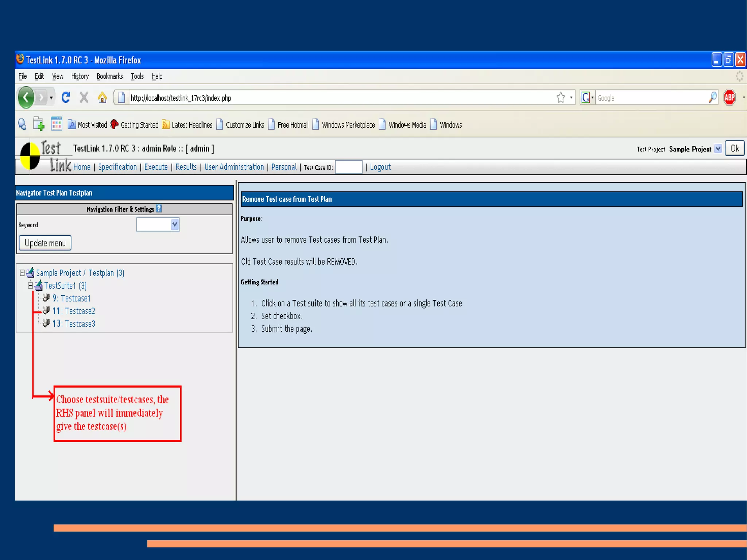Open the Getting Started bookmark
This screenshot has width=747, height=560.
(x=134, y=125)
